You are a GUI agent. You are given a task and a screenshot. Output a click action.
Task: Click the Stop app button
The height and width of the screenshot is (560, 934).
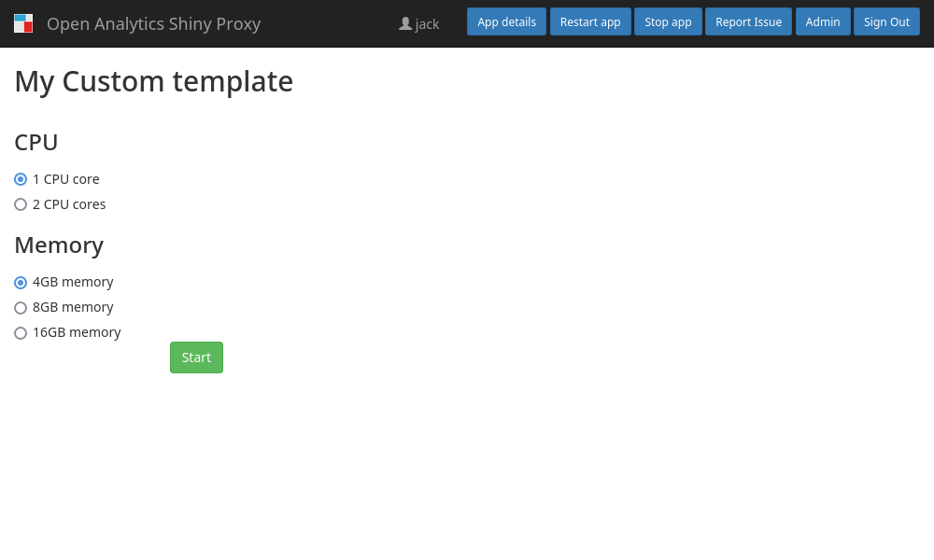668,22
